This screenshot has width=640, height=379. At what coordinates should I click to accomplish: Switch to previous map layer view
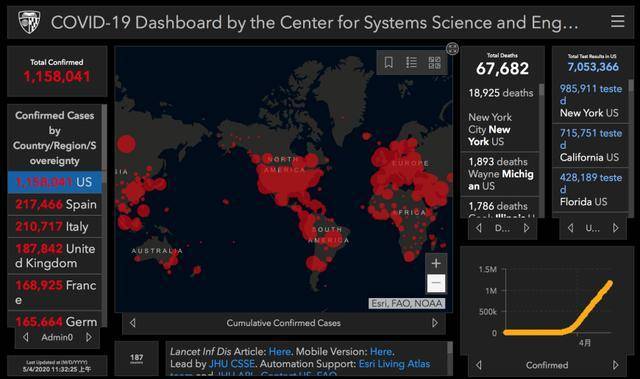133,323
